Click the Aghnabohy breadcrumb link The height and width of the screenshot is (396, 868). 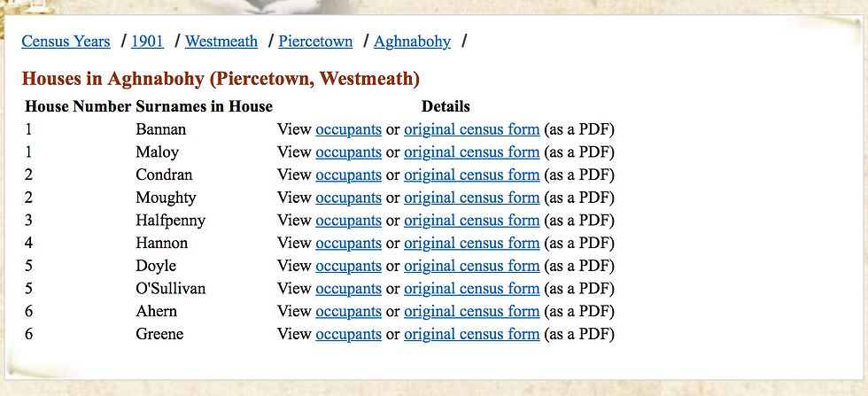tap(412, 42)
